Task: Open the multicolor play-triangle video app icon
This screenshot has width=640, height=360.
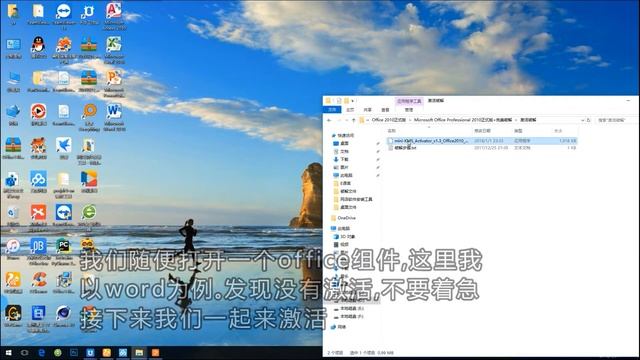Action: tap(89, 182)
